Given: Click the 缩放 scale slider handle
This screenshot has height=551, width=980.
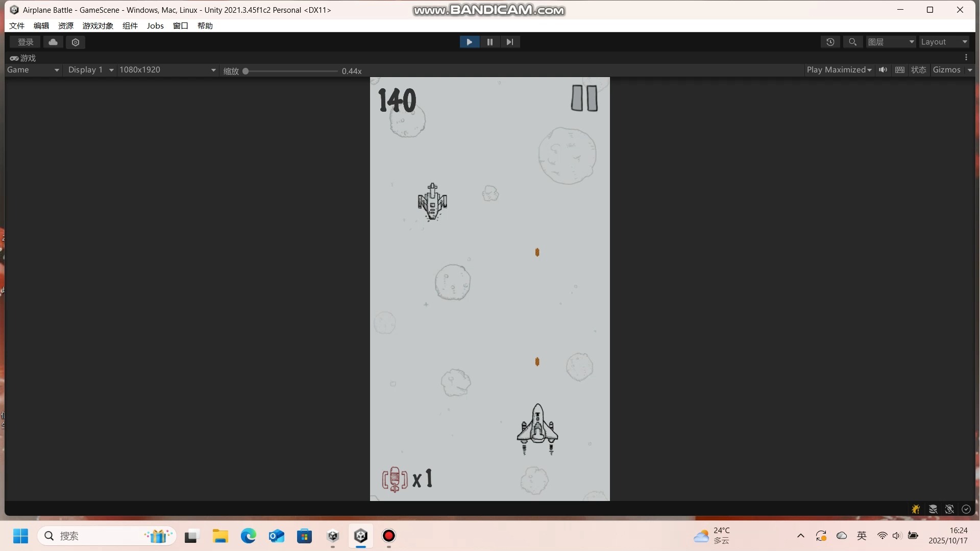Looking at the screenshot, I should tap(246, 71).
